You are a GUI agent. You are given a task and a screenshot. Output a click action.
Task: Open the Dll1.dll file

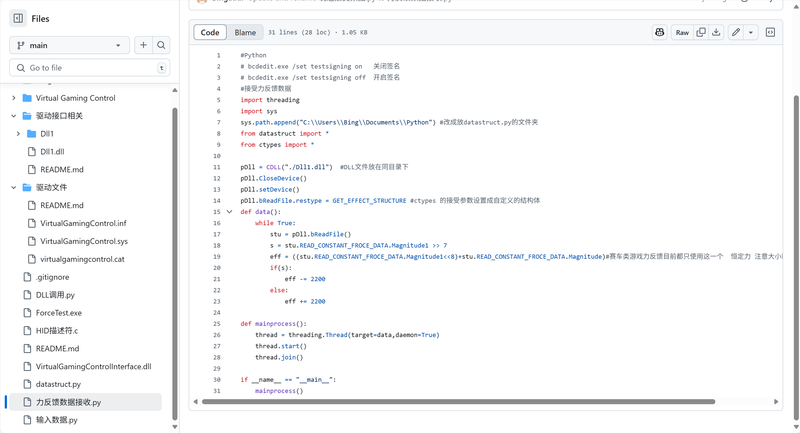pyautogui.click(x=52, y=151)
